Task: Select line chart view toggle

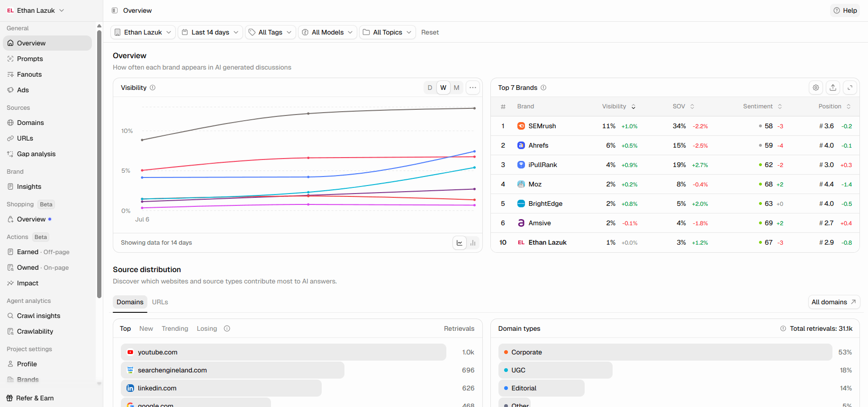Action: [x=460, y=243]
